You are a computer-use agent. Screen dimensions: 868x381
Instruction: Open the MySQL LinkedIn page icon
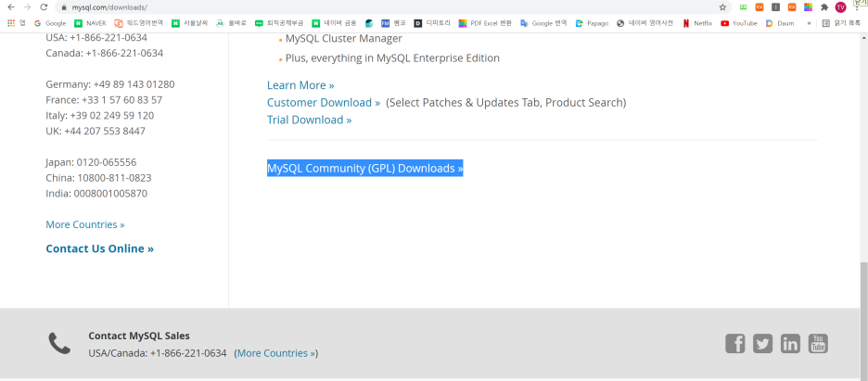click(790, 343)
